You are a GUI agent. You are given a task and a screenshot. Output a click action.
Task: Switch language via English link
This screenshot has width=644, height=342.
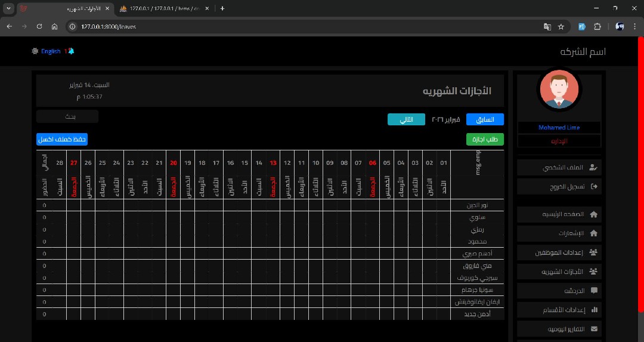(x=51, y=51)
